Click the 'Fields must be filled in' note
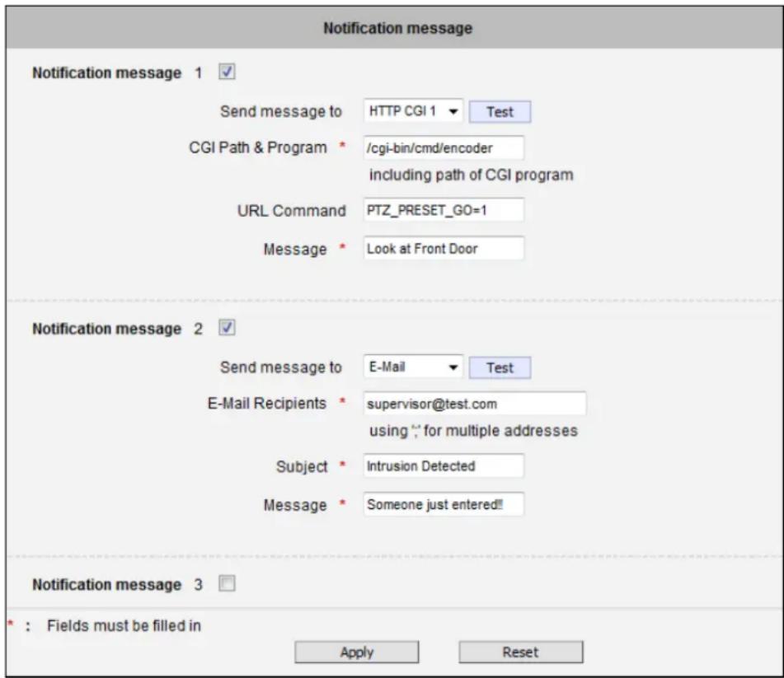The width and height of the screenshot is (784, 678). tap(124, 625)
